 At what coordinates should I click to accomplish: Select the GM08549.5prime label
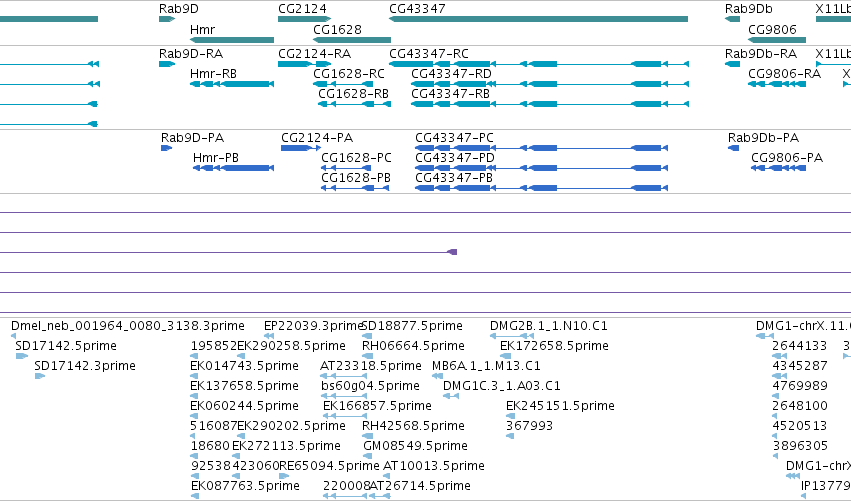(415, 446)
